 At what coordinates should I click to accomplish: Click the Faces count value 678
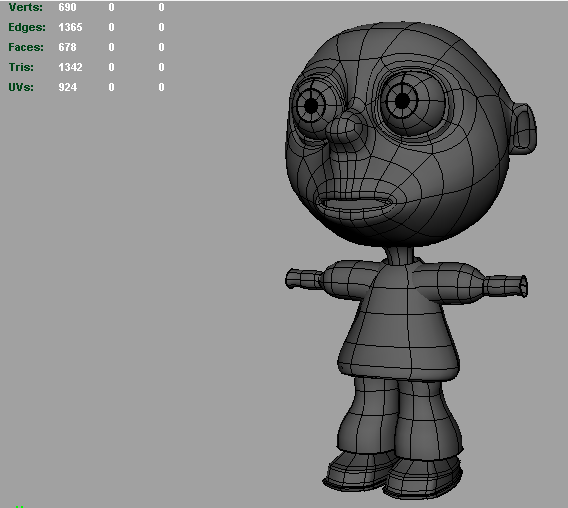67,47
